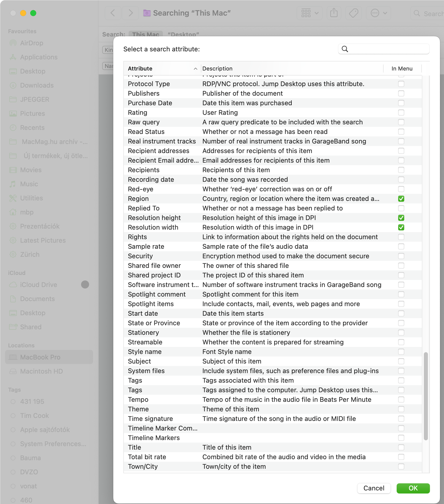Enable the Raw query In Menu checkbox
This screenshot has height=504, width=444.
click(x=401, y=122)
